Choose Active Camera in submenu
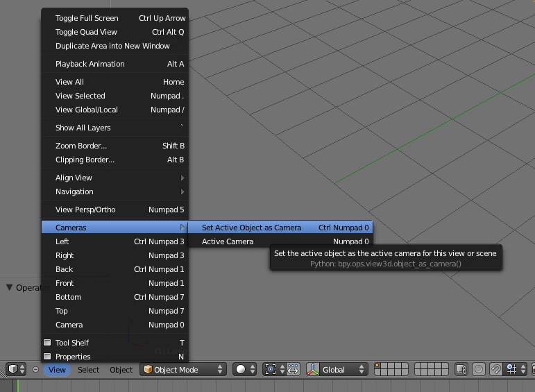The height and width of the screenshot is (392, 535). coord(280,241)
